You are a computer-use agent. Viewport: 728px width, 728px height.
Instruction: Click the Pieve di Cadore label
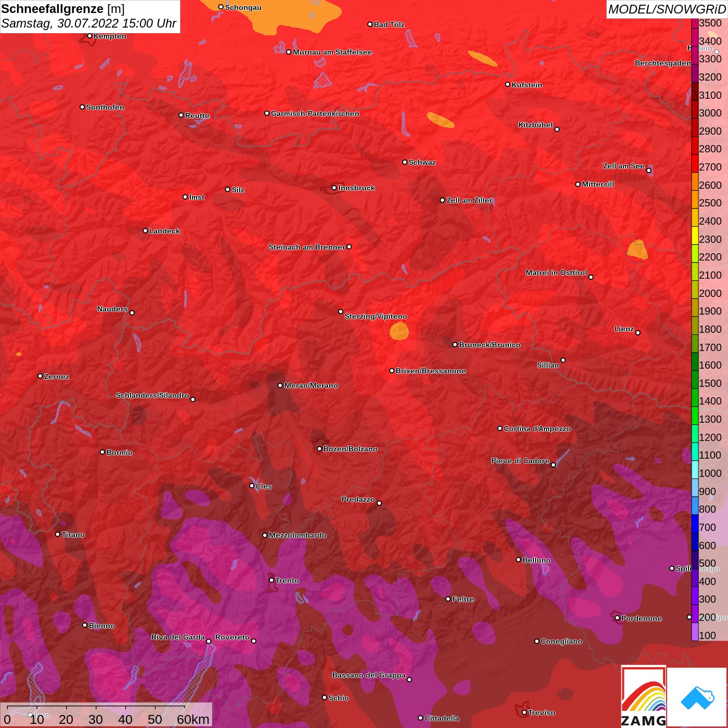pyautogui.click(x=521, y=461)
